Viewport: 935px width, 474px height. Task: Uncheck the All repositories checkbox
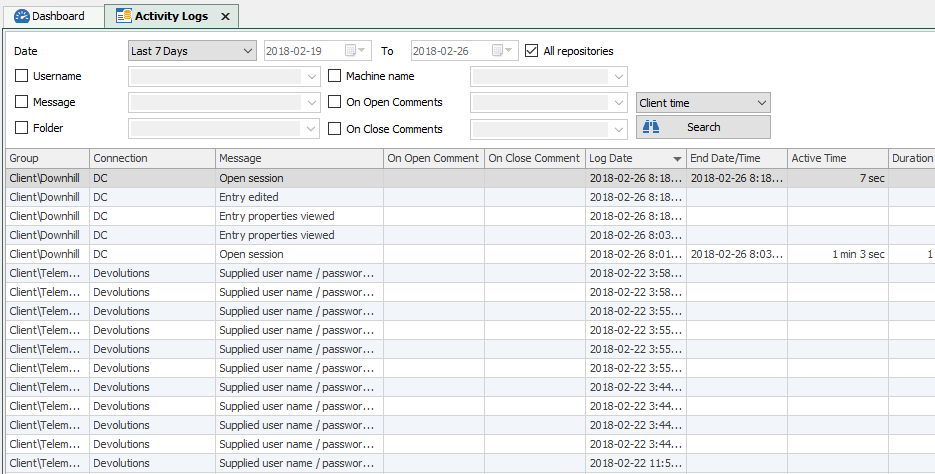(531, 51)
